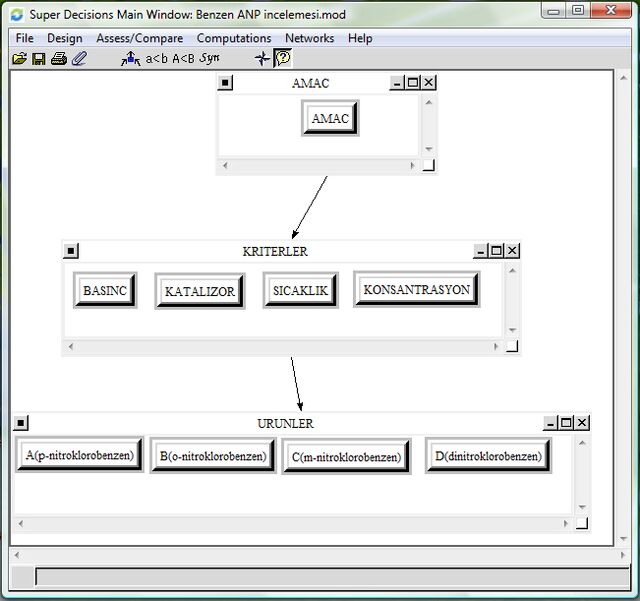The image size is (640, 601).
Task: Click the Syn synthesize toolbar button
Action: click(x=209, y=58)
